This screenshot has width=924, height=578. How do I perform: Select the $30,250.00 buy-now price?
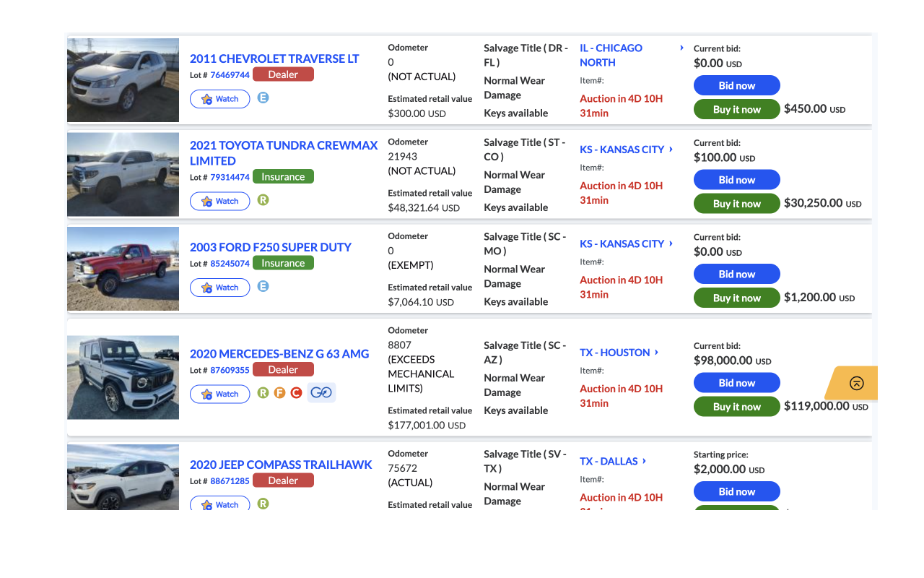coord(823,203)
